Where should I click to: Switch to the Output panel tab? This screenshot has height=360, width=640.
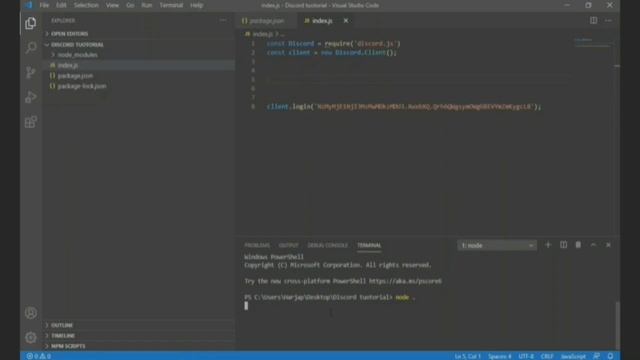click(x=289, y=245)
